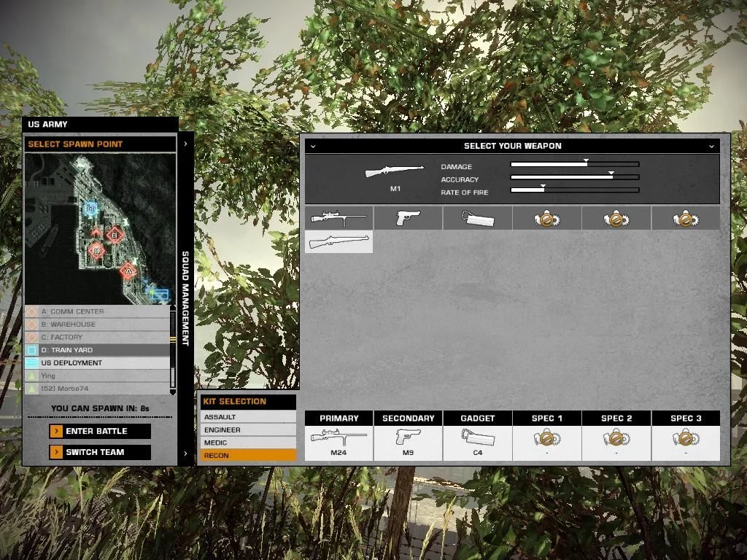Click the US deployment base marker on minimap

(161, 294)
